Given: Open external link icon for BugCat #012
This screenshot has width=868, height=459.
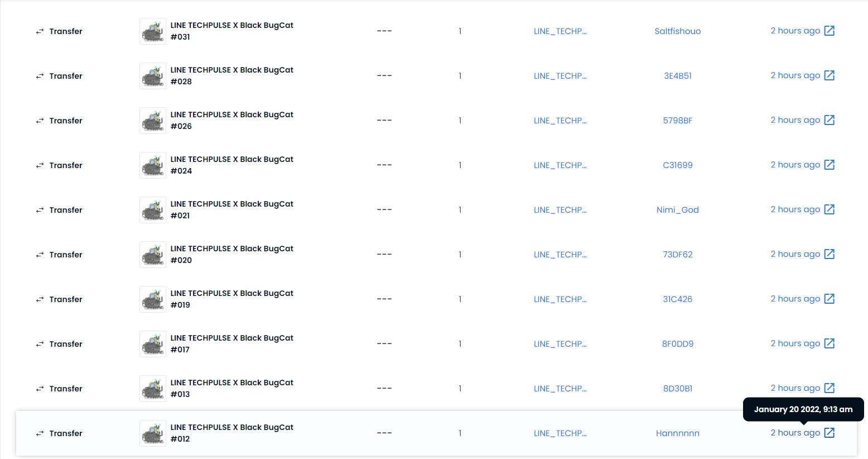Looking at the screenshot, I should pos(830,433).
